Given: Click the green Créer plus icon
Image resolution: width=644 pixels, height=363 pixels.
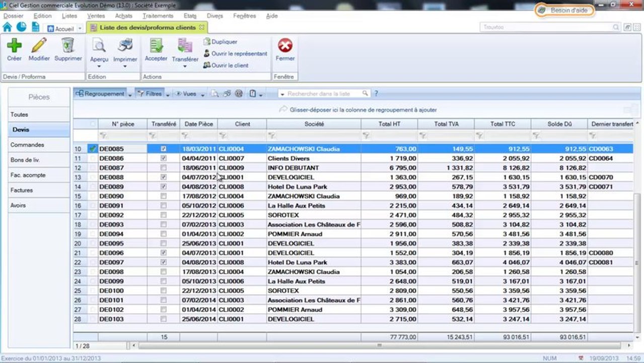Looking at the screenshot, I should point(14,46).
